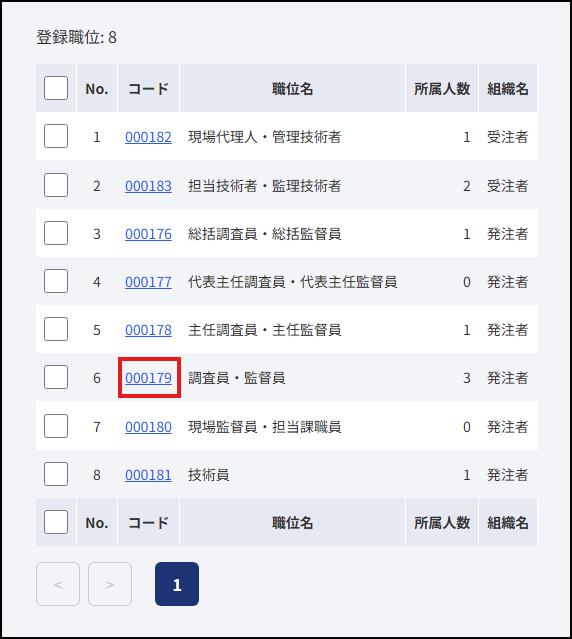
Task: Click code link 000180
Action: 148,427
